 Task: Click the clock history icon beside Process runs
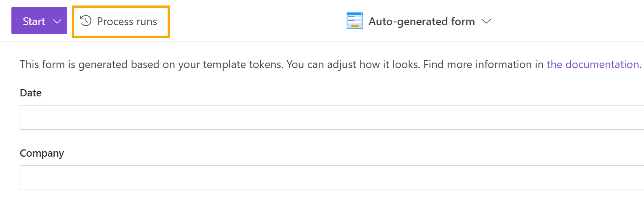click(x=86, y=21)
